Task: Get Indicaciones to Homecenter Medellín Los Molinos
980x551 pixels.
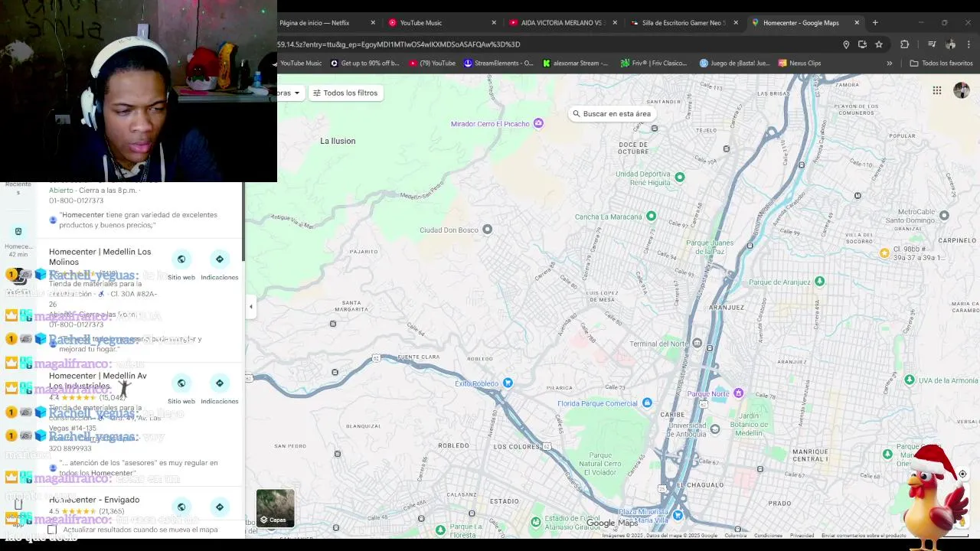Action: pyautogui.click(x=220, y=259)
